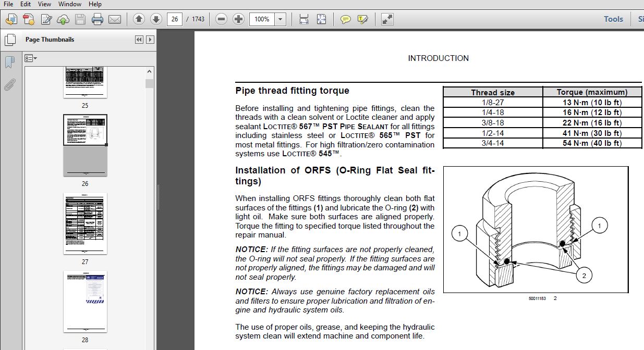The image size is (644, 350).
Task: Click the '1/8-27' thread size cell
Action: (493, 103)
